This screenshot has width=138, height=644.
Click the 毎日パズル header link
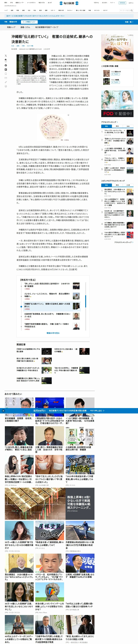click(42, 3)
